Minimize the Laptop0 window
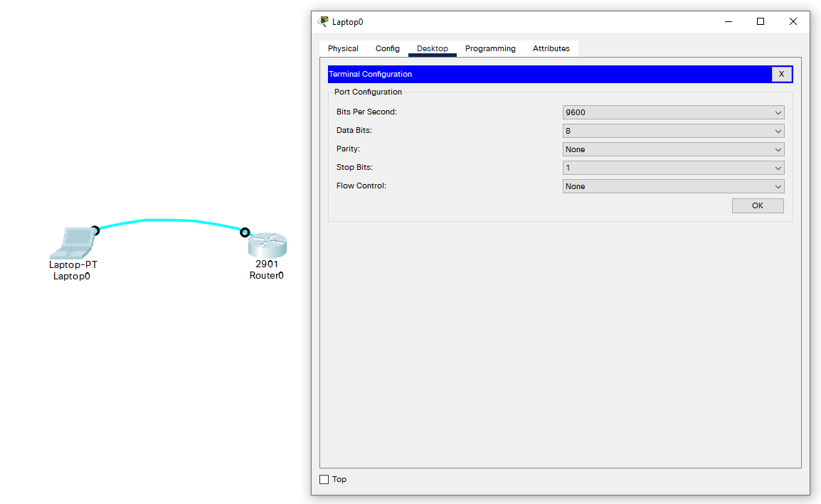The height and width of the screenshot is (504, 821). [729, 21]
